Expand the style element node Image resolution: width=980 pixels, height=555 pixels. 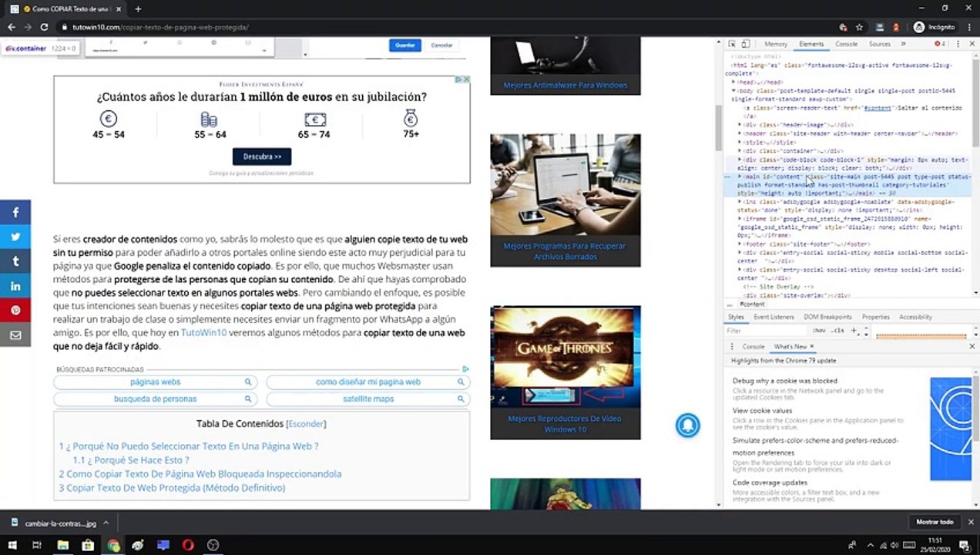740,142
